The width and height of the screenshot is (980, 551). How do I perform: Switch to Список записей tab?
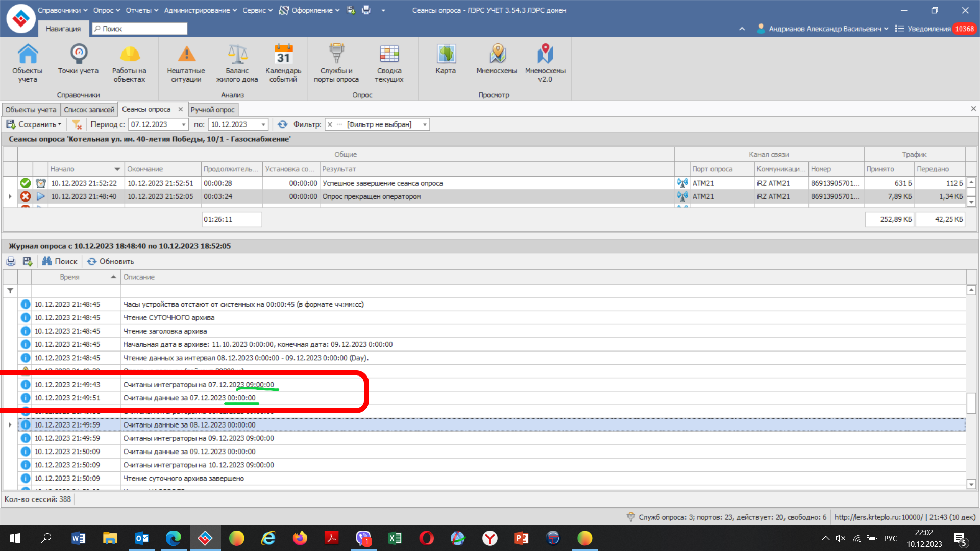click(89, 110)
